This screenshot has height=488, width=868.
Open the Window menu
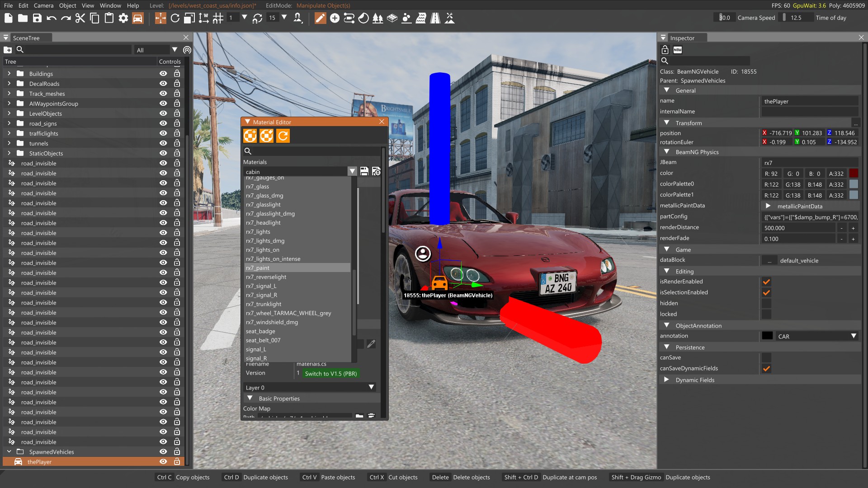tap(110, 5)
